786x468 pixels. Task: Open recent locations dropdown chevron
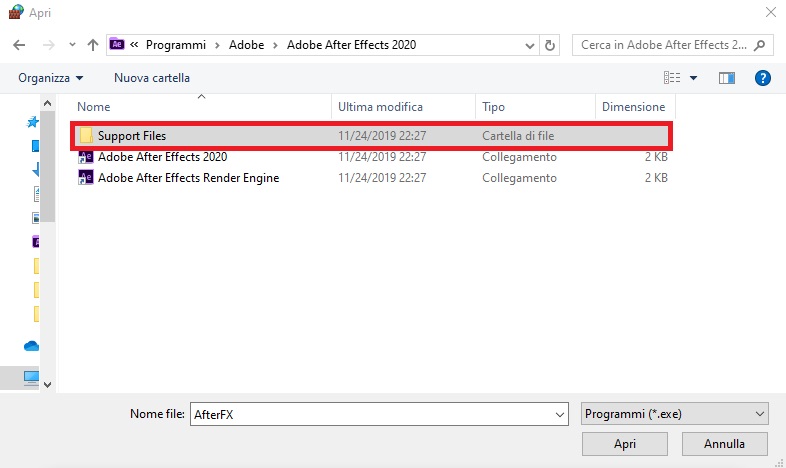coord(72,45)
